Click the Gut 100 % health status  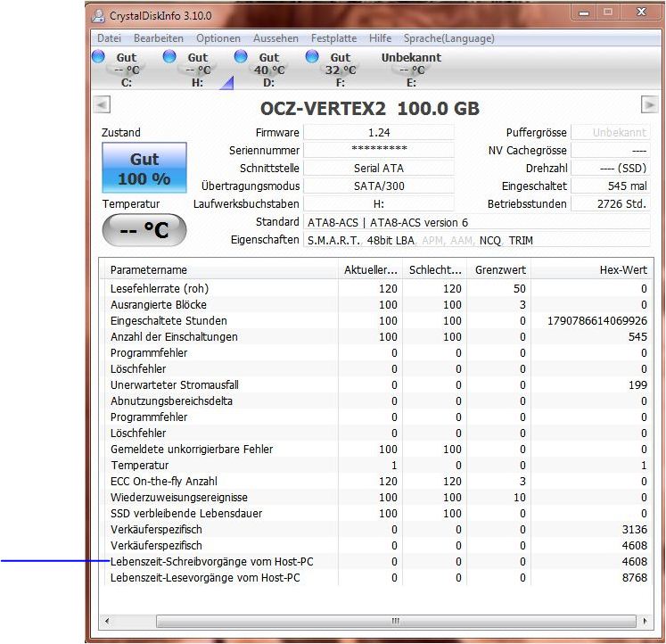(x=144, y=169)
